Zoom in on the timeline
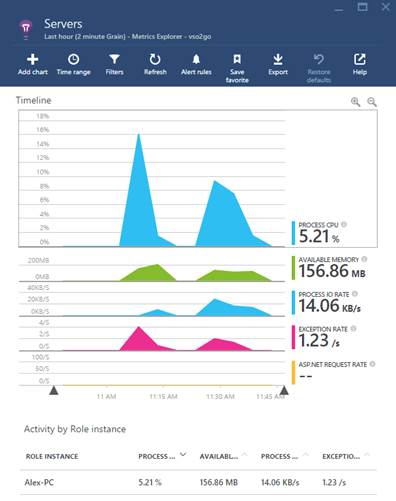 click(356, 102)
